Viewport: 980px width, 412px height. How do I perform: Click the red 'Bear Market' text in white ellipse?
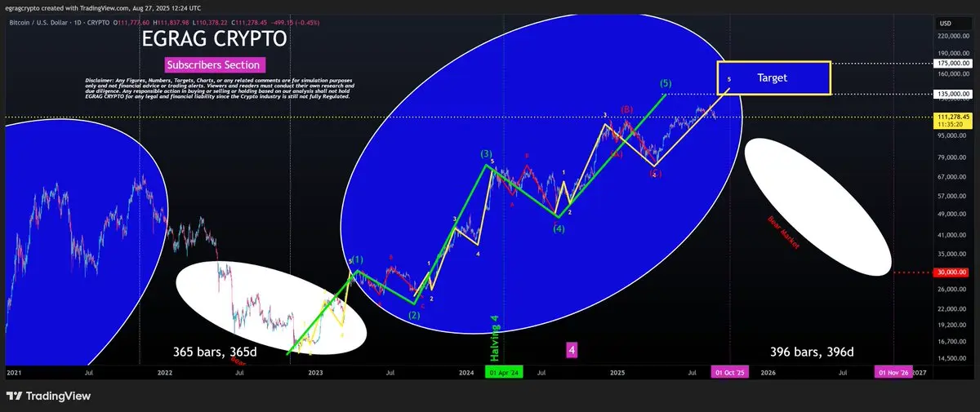coord(782,231)
